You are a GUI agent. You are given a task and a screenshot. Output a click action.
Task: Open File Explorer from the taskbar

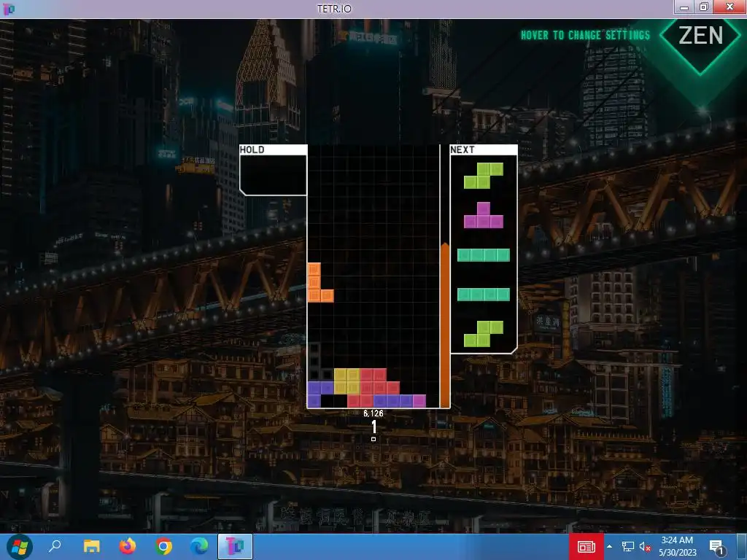click(91, 546)
